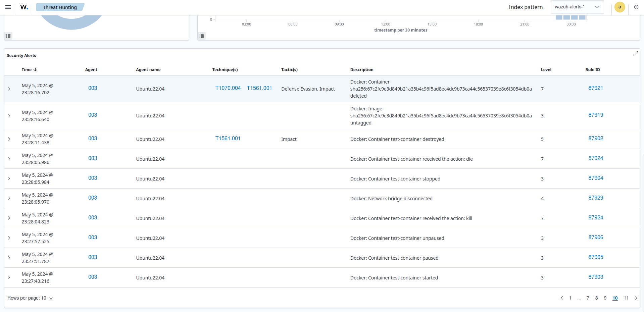Click the Wazuh logo
Screen dimensions: 644x312
tap(24, 7)
